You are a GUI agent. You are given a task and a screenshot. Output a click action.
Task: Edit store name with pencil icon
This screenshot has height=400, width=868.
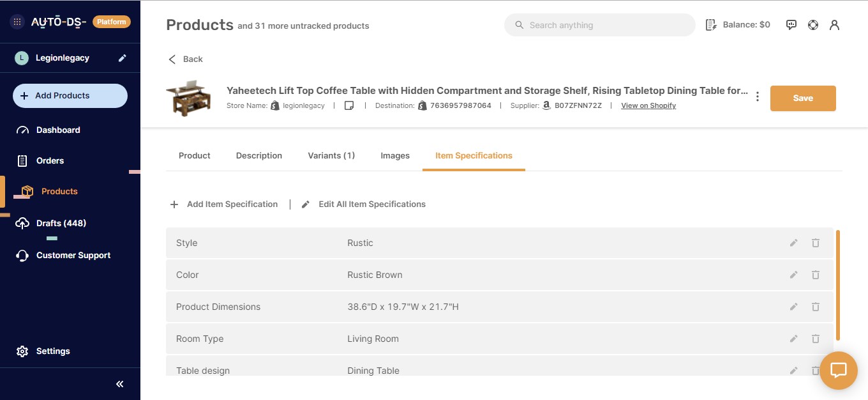click(122, 58)
